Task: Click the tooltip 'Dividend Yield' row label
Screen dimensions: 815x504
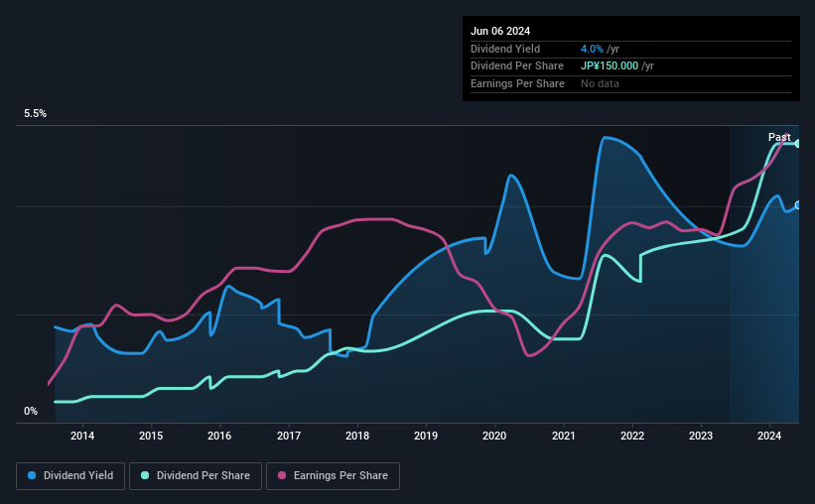Action: tap(505, 49)
